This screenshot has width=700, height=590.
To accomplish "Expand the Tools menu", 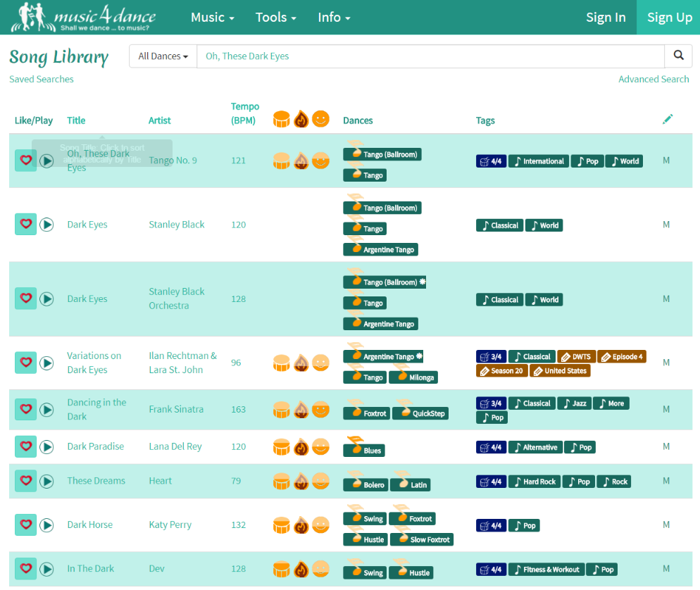I will [x=275, y=18].
